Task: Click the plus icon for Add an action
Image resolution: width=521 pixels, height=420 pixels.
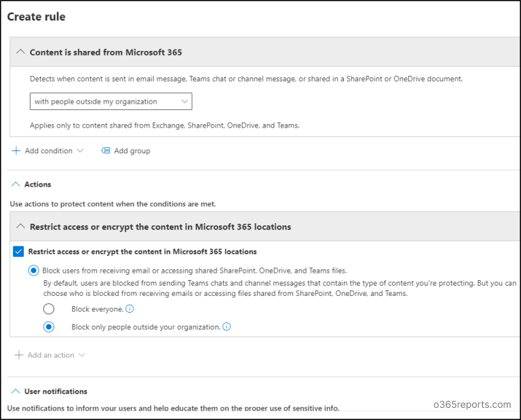Action: click(x=19, y=355)
